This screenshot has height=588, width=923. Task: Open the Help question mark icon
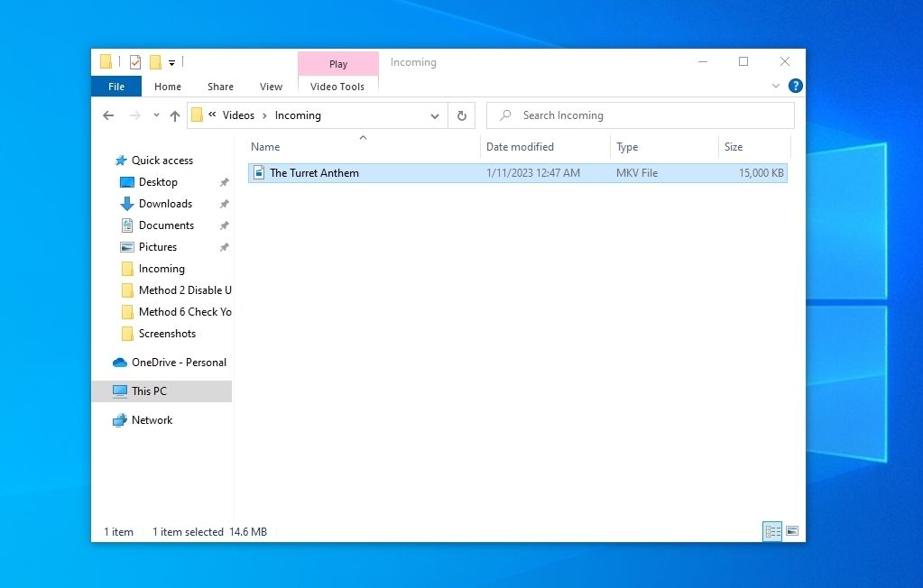(793, 86)
